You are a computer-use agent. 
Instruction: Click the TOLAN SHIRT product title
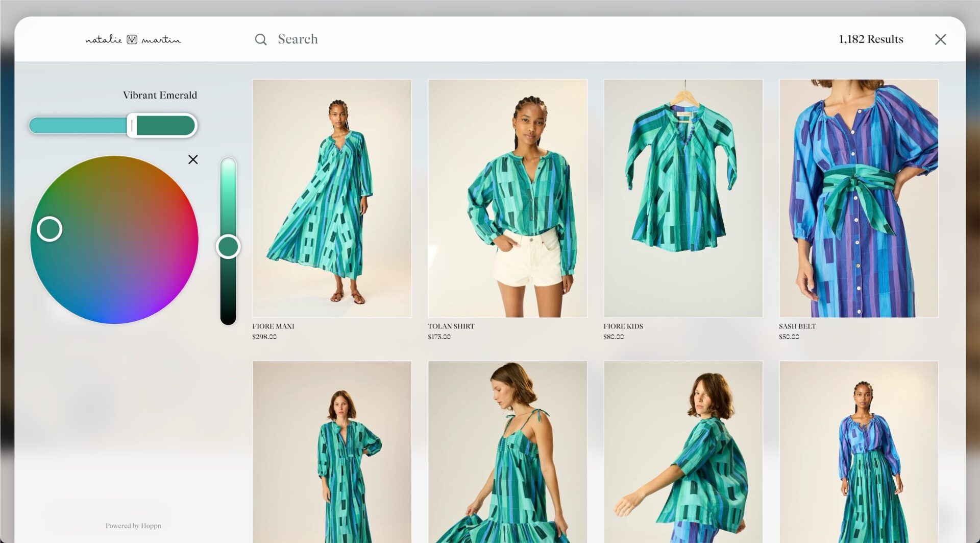[x=451, y=326]
